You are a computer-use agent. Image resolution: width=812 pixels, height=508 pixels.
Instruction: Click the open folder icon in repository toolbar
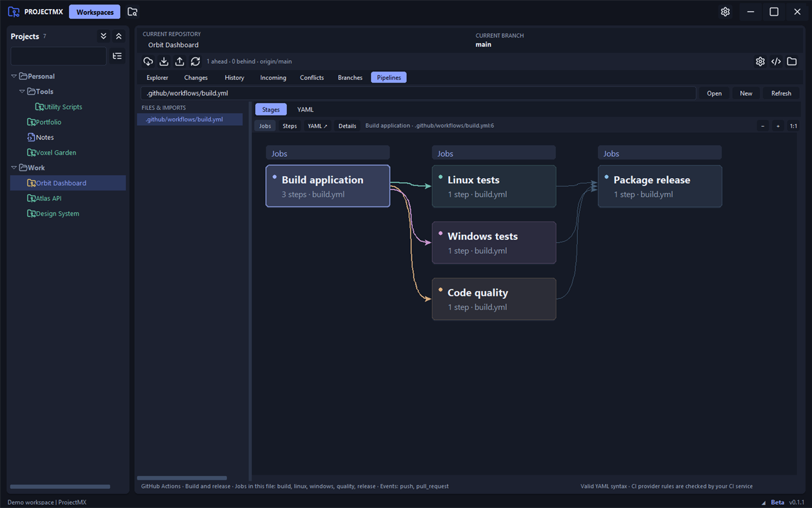792,61
